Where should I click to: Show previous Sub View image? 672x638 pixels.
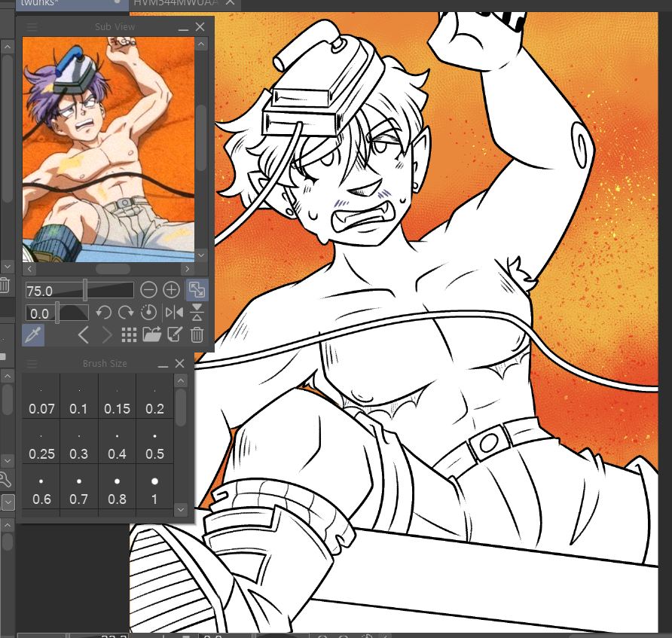[x=84, y=335]
